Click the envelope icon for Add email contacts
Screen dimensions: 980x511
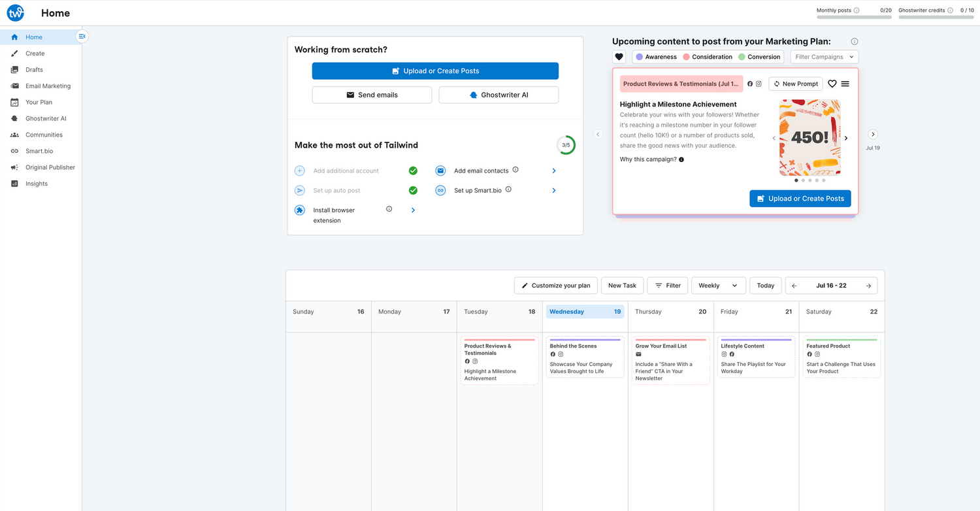[441, 171]
